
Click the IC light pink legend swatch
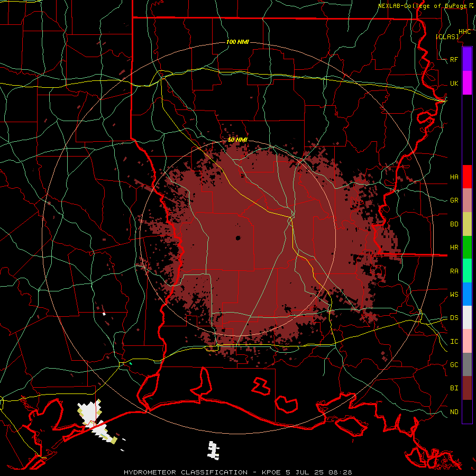467,341
